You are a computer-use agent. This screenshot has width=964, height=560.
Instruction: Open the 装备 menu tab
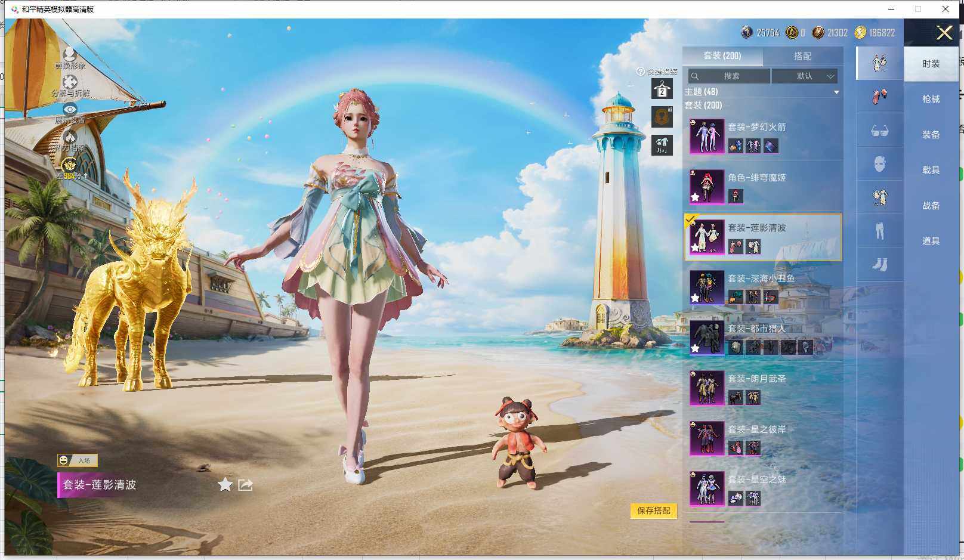pyautogui.click(x=931, y=135)
